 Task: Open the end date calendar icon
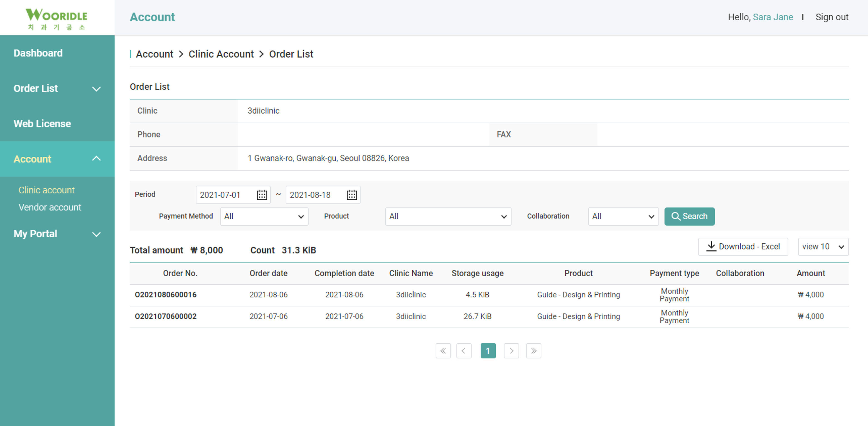[351, 195]
